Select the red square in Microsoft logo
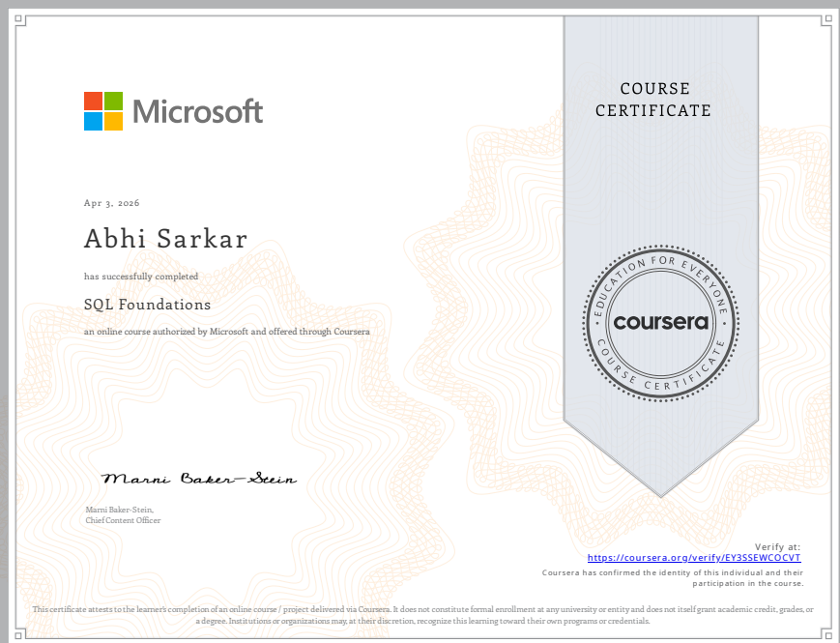The width and height of the screenshot is (840, 643). (x=94, y=101)
